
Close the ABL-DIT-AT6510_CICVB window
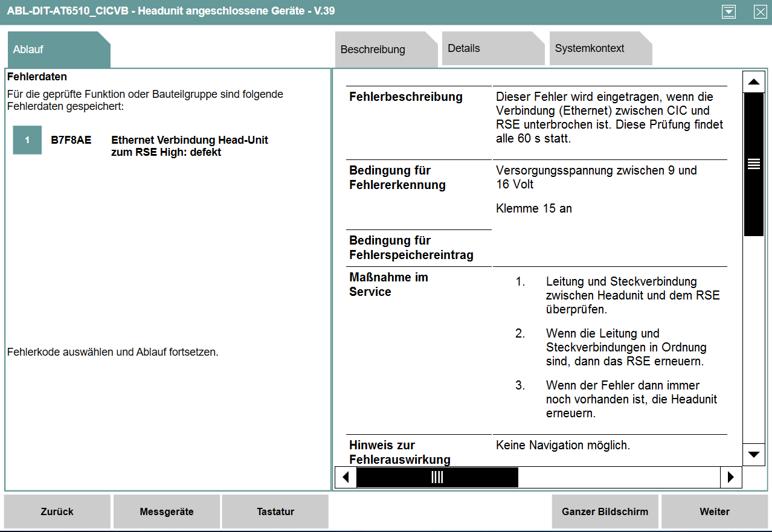point(760,12)
